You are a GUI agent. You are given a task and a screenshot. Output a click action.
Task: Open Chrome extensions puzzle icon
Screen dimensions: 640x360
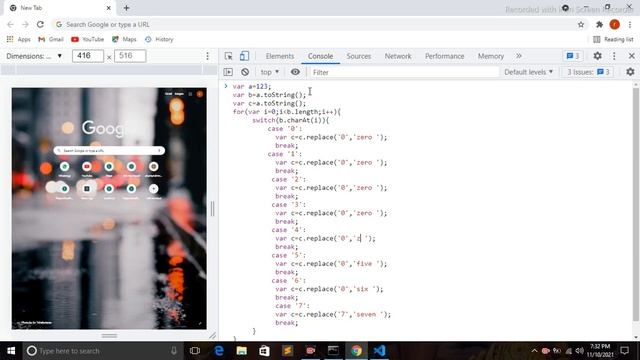(x=599, y=24)
